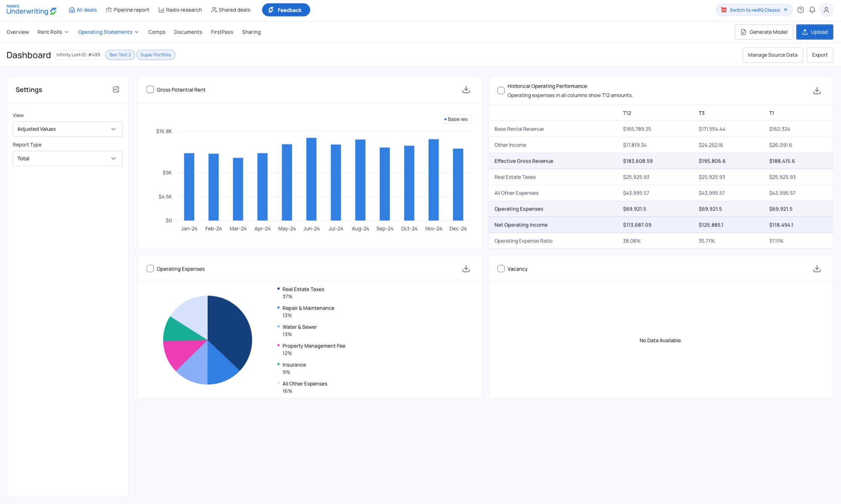This screenshot has height=504, width=841.
Task: Click the Pipeline report icon
Action: click(x=108, y=10)
